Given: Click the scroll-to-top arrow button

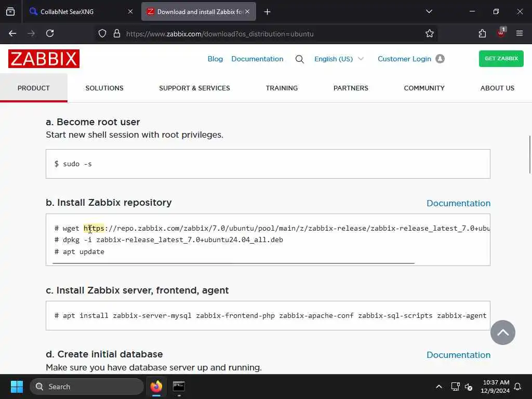Looking at the screenshot, I should pyautogui.click(x=503, y=332).
